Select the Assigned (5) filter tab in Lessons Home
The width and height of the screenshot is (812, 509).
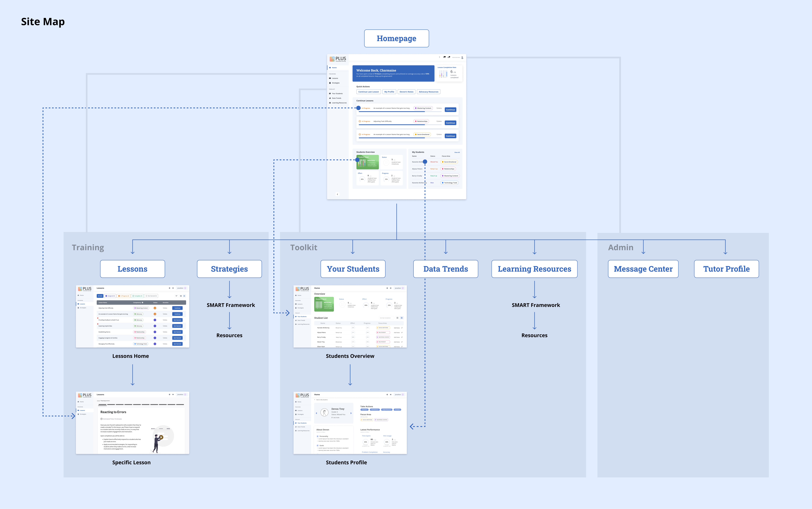click(x=110, y=296)
